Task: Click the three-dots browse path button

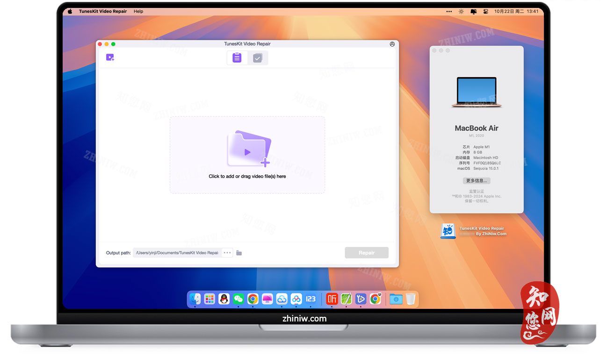Action: (227, 253)
